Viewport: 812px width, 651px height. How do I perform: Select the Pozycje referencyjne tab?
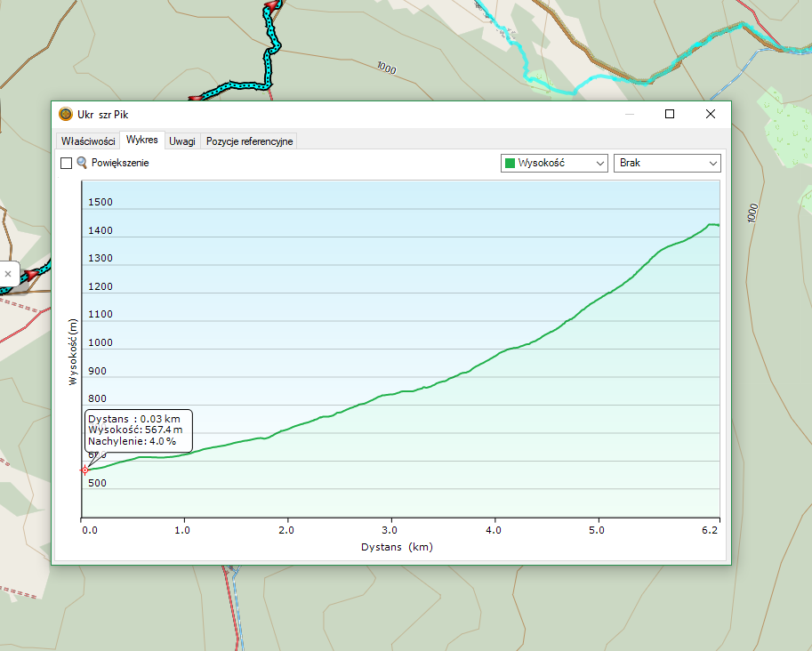pos(249,141)
